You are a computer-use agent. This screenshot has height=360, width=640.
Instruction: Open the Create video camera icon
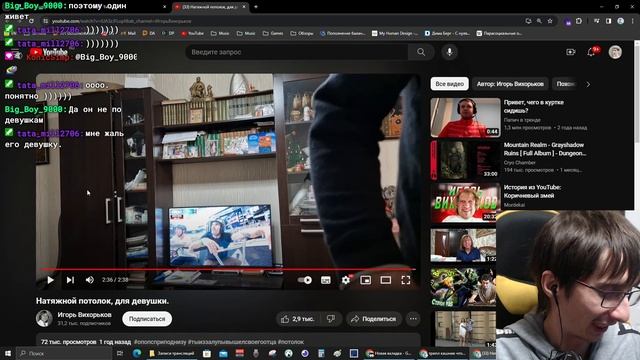pyautogui.click(x=571, y=52)
